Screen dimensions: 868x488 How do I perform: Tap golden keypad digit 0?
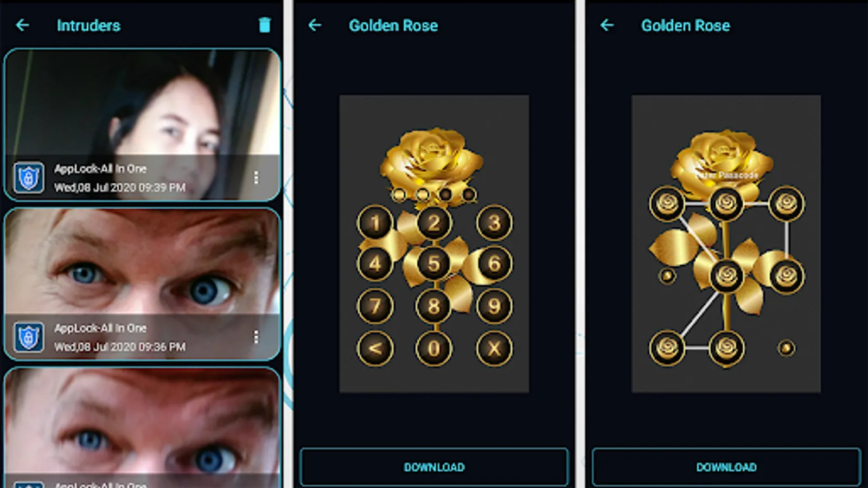434,348
